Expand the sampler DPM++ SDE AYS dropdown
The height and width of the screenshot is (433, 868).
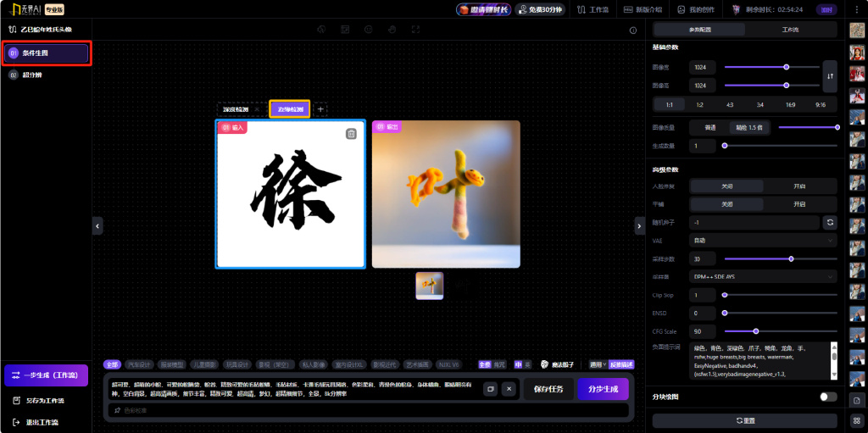click(x=763, y=276)
